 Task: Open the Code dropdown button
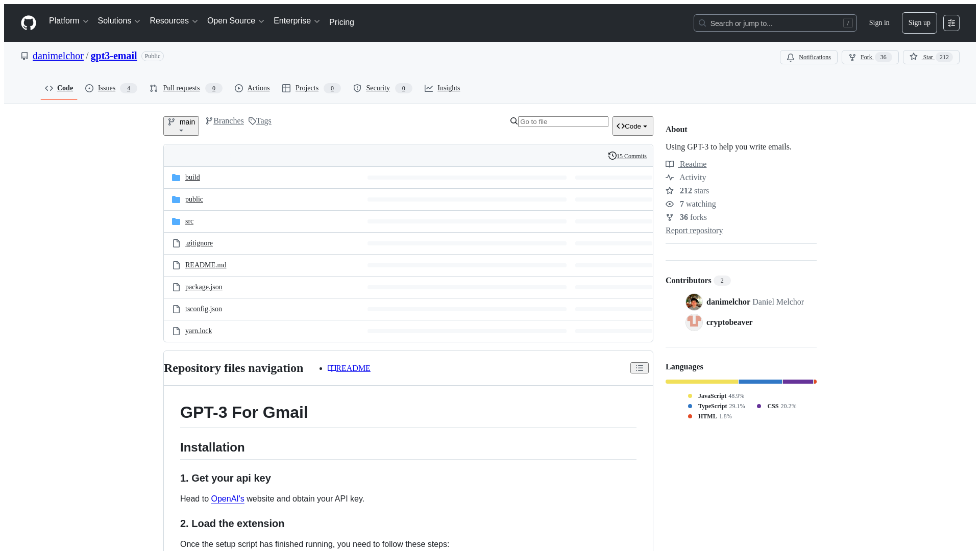click(632, 126)
